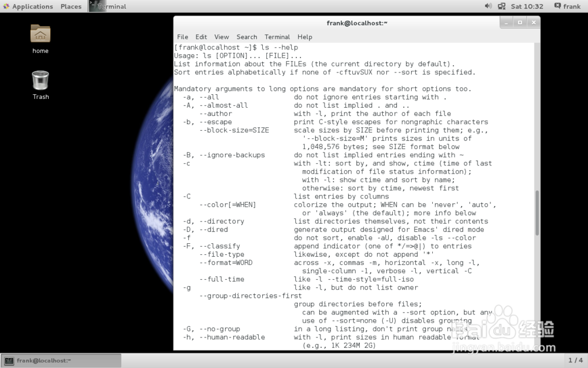This screenshot has height=368, width=588.
Task: Click the '-G, --no-group' option text
Action: pyautogui.click(x=211, y=329)
